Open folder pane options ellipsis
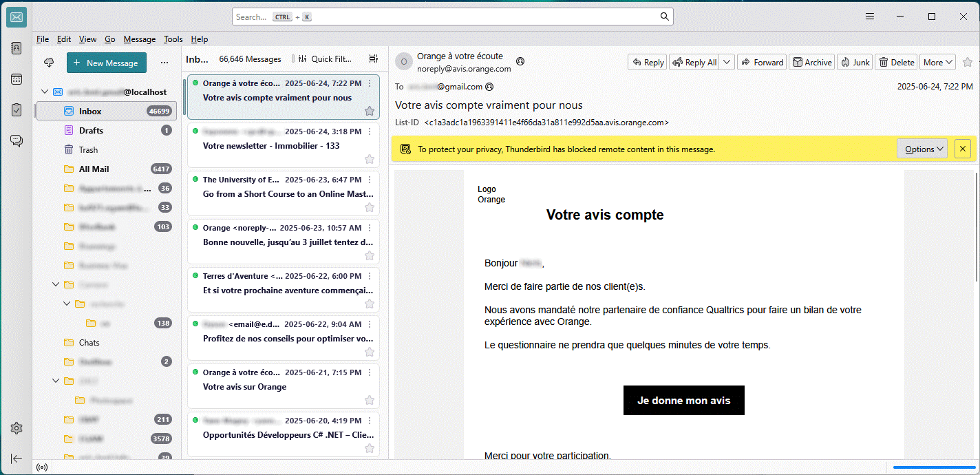The height and width of the screenshot is (475, 980). pyautogui.click(x=164, y=63)
